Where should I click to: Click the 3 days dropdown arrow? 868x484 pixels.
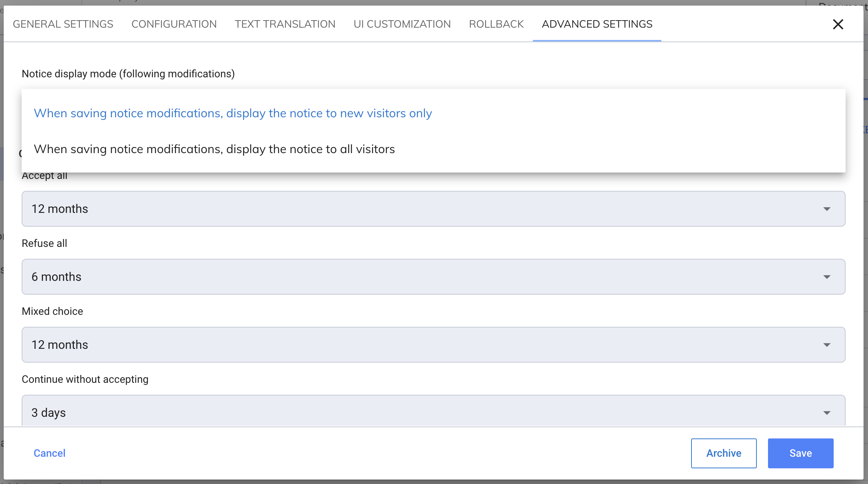[x=827, y=413]
